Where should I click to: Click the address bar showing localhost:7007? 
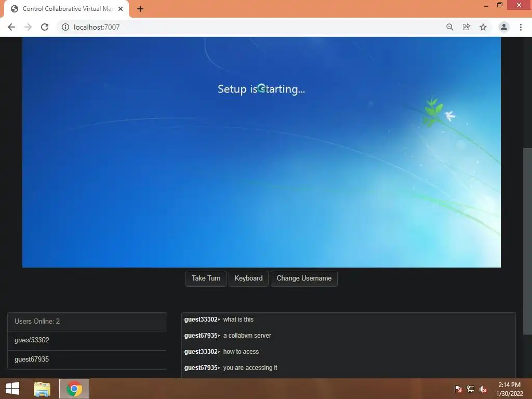point(251,27)
